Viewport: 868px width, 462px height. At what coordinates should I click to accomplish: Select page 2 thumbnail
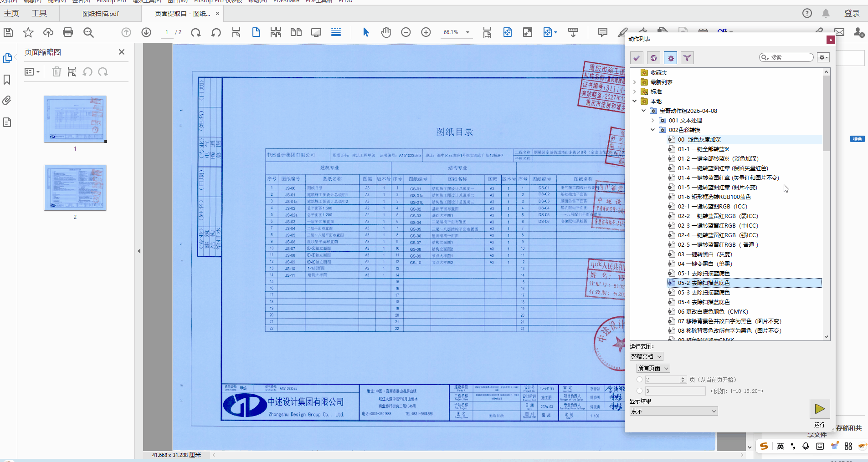[x=75, y=188]
